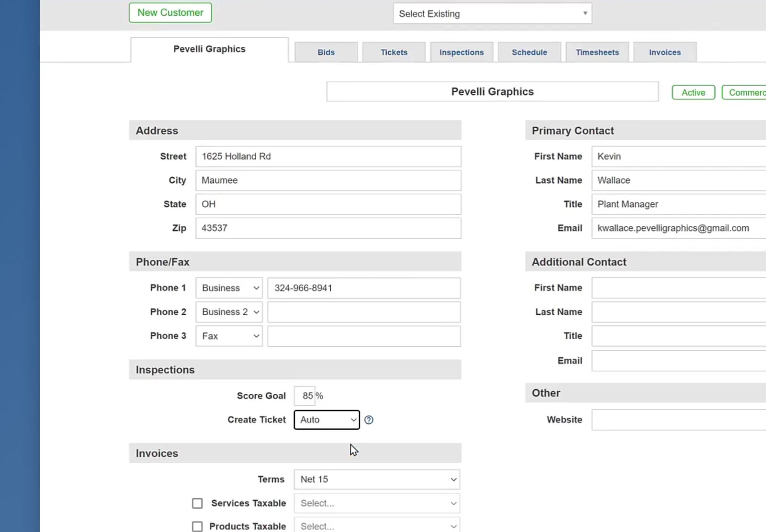The image size is (766, 532).
Task: Select invoice Terms Net 15 dropdown
Action: click(x=377, y=479)
